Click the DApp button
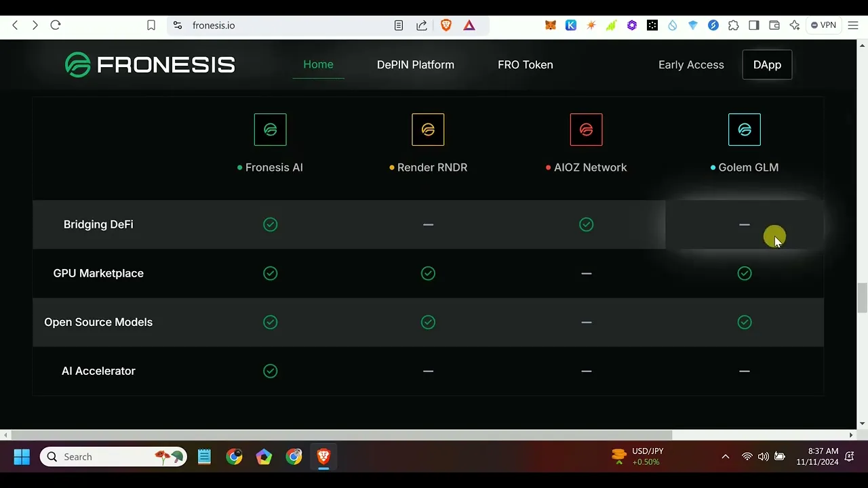 pos(767,64)
